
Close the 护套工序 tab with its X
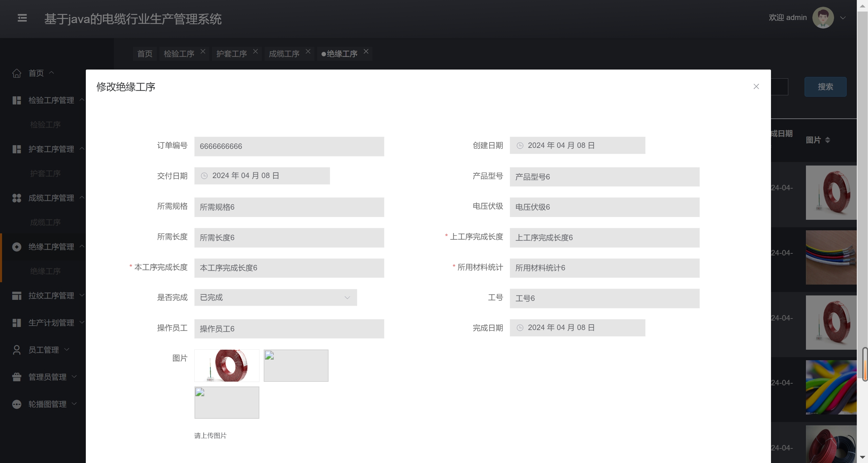(x=255, y=51)
